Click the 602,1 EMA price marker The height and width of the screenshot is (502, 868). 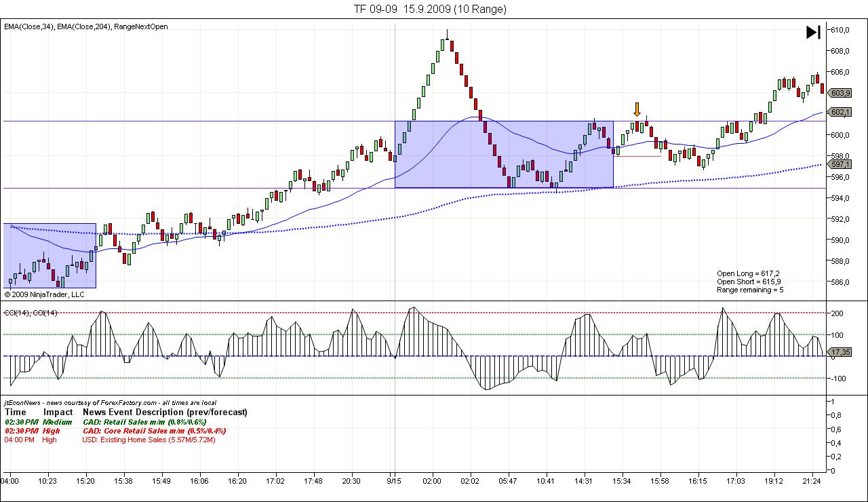click(840, 112)
